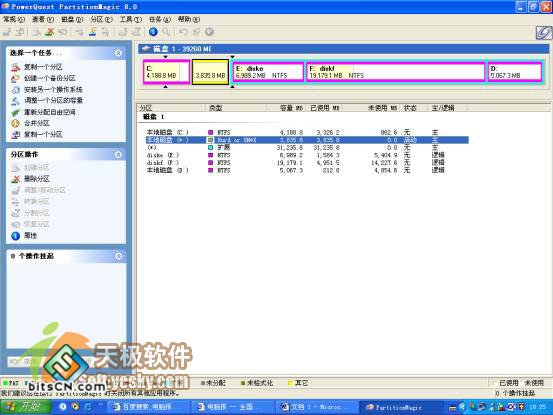Image resolution: width=553 pixels, height=415 pixels.
Task: Select the yellow 3,835.8 MB partition block
Action: 210,72
